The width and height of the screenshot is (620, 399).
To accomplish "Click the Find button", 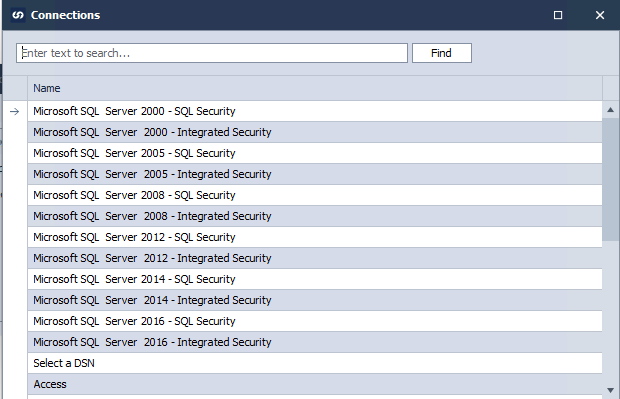I will click(x=442, y=53).
